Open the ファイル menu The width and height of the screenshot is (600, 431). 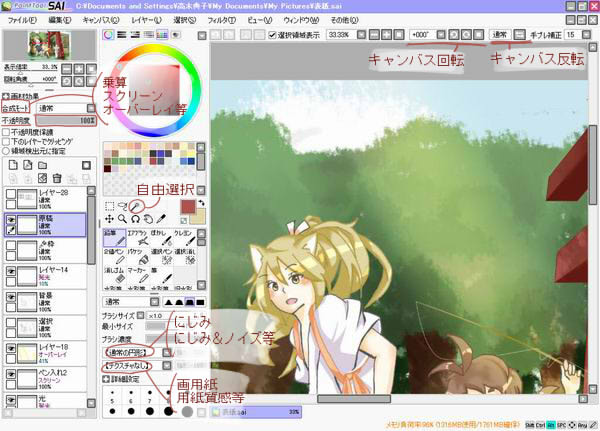point(22,20)
